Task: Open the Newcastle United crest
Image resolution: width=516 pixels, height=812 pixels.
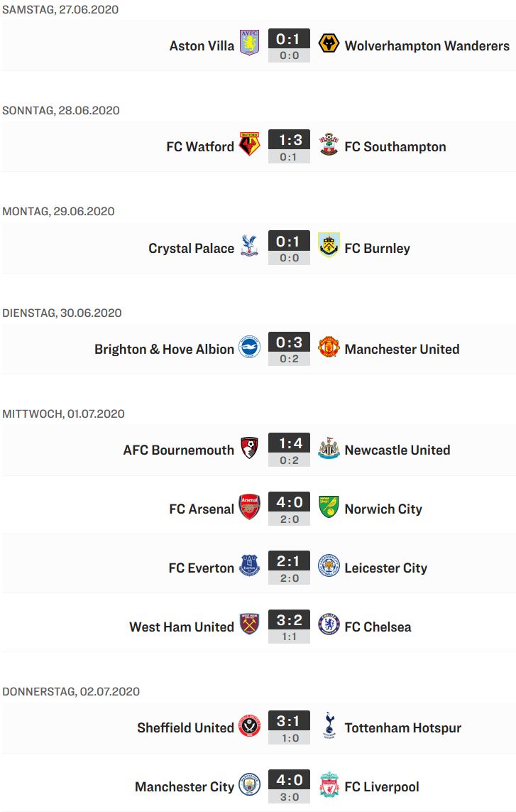Action: [329, 448]
